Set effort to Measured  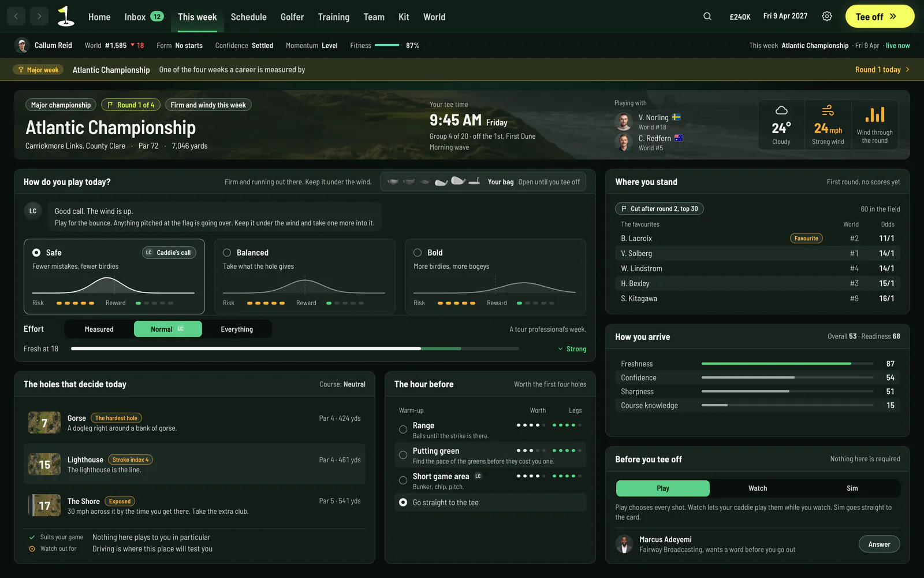pyautogui.click(x=99, y=329)
